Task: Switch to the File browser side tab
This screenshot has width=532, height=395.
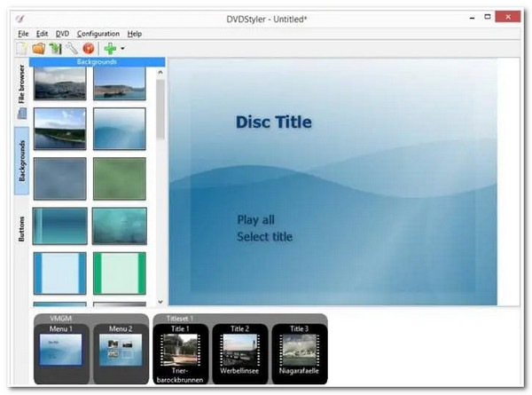Action: 21,90
